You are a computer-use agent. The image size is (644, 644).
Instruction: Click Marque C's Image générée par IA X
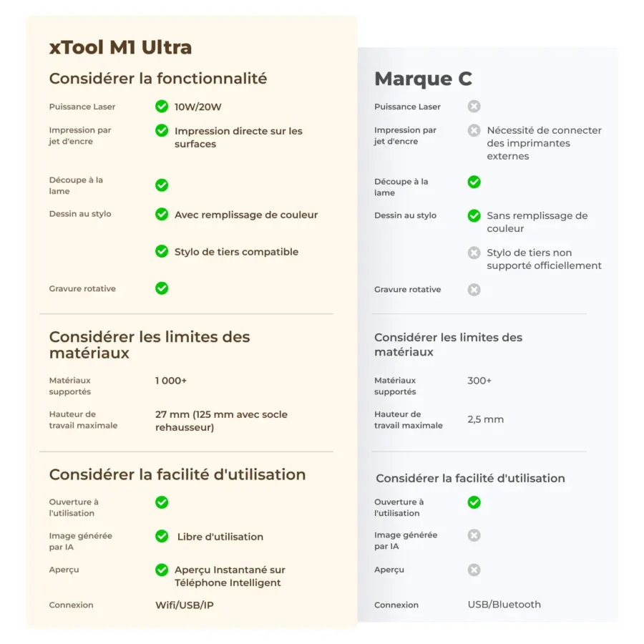pos(474,535)
